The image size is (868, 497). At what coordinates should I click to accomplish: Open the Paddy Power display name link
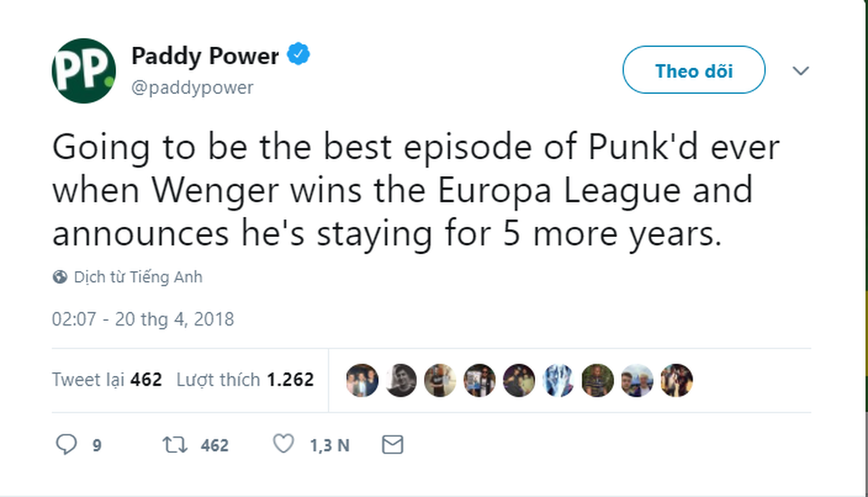click(205, 56)
